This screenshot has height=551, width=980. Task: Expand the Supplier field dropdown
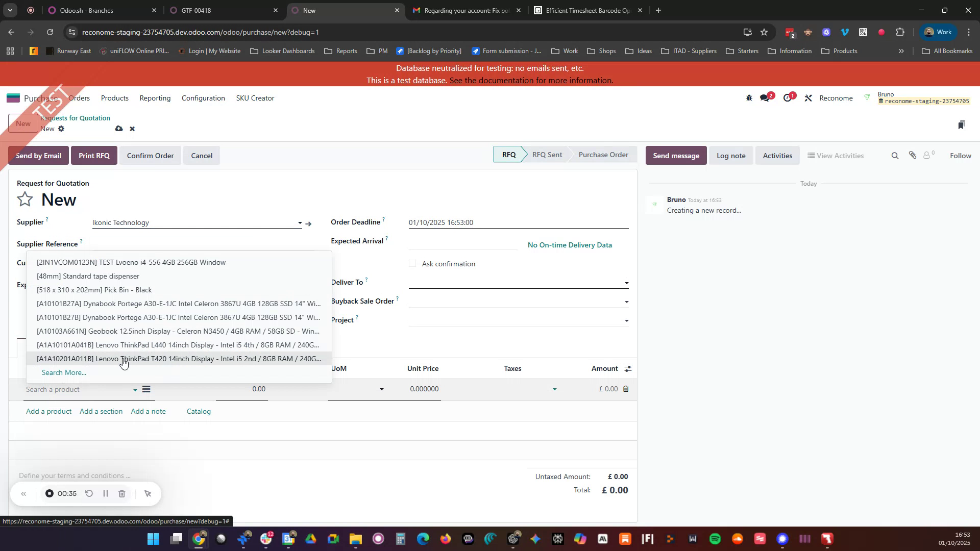300,223
